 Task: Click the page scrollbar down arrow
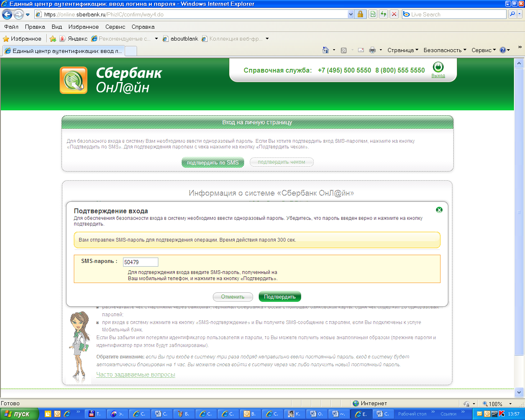tap(519, 392)
